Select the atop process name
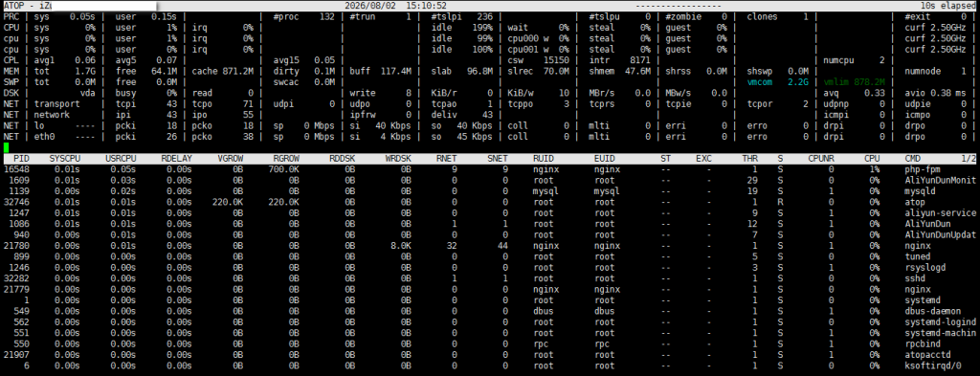980x376 pixels. click(x=914, y=202)
